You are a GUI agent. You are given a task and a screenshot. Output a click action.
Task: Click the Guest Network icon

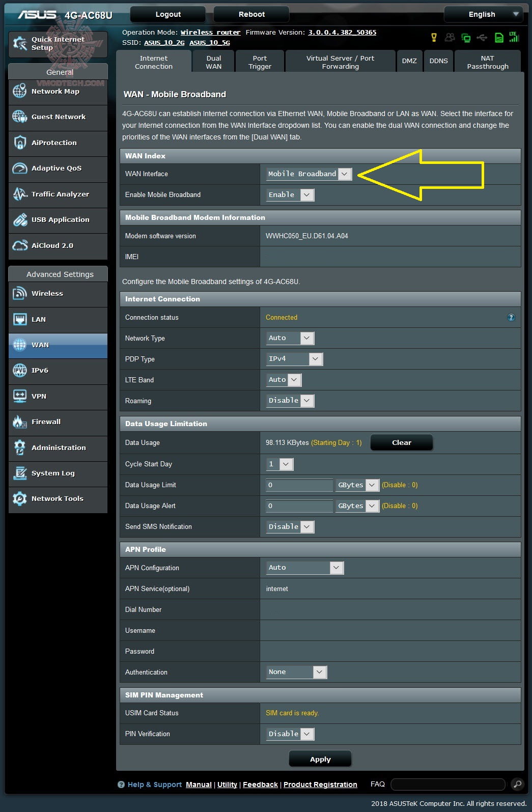20,117
